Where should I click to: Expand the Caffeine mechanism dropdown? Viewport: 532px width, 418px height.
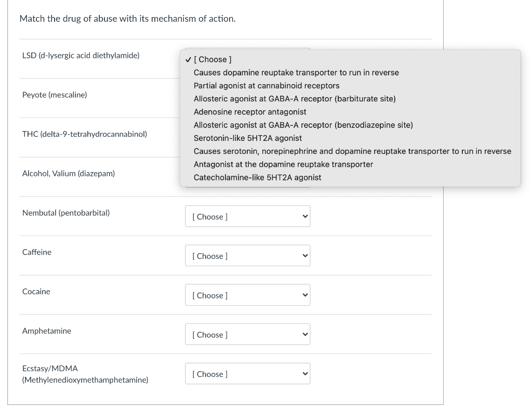click(247, 256)
